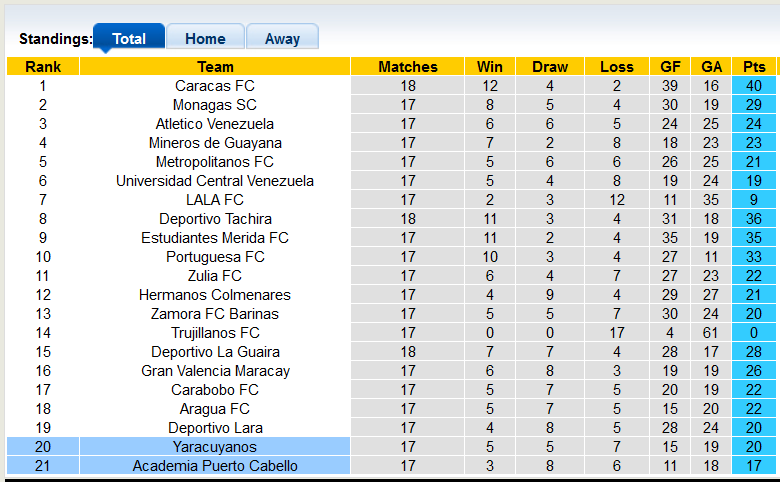Open the Home standings tab

(x=205, y=39)
